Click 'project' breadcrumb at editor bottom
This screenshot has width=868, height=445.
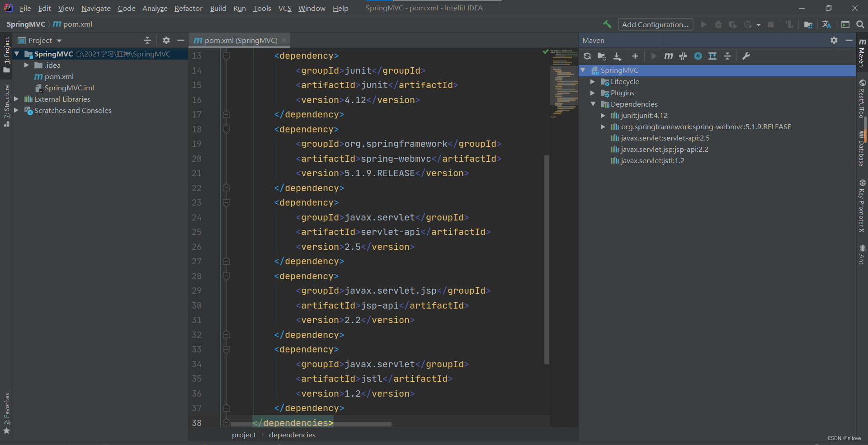click(244, 435)
